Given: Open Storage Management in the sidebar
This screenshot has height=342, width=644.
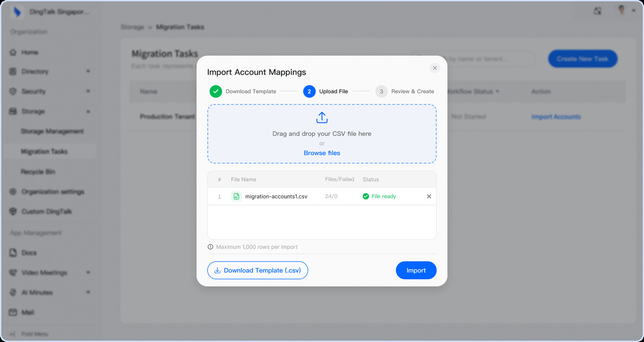Looking at the screenshot, I should tap(52, 131).
